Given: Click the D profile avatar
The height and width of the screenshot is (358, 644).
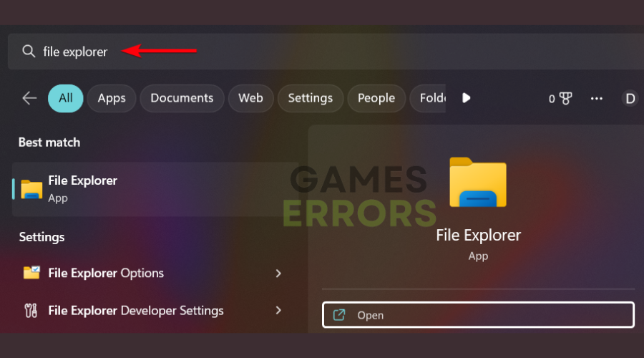Looking at the screenshot, I should [x=630, y=99].
